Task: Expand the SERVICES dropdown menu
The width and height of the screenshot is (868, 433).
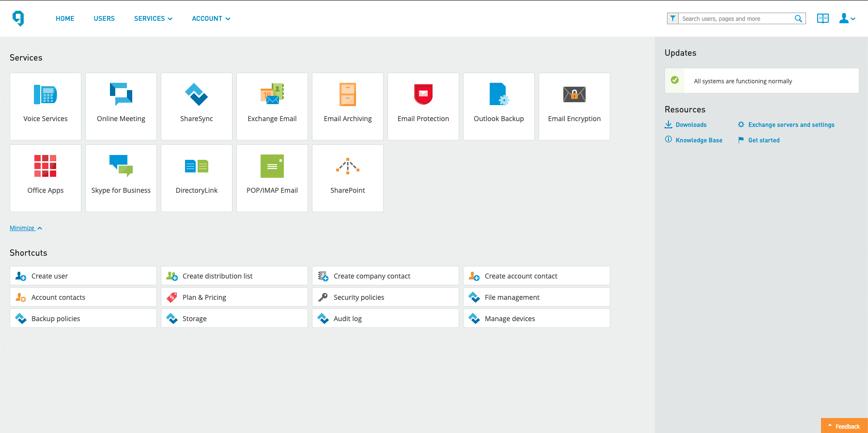Action: [x=153, y=18]
